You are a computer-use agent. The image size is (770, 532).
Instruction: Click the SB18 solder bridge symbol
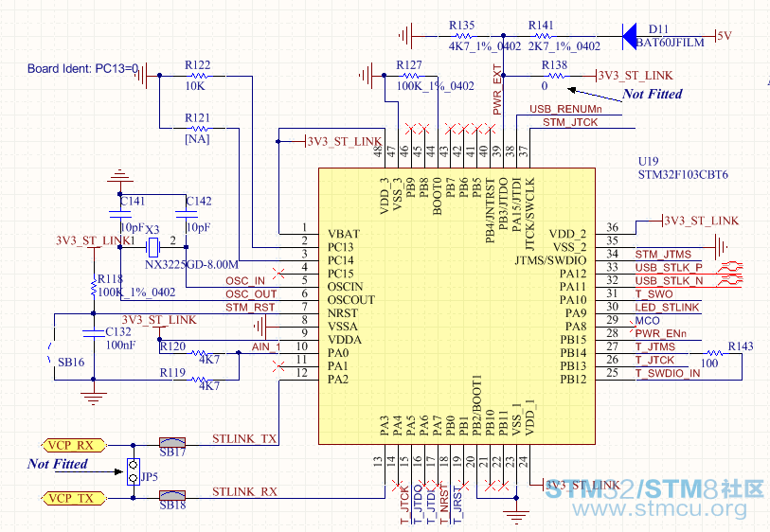click(172, 495)
